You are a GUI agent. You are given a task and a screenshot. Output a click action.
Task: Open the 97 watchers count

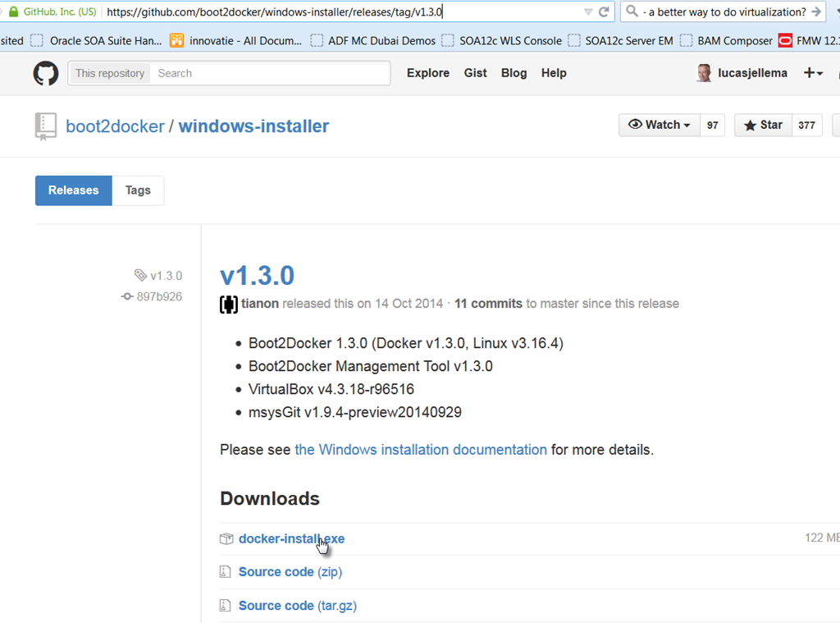(712, 125)
